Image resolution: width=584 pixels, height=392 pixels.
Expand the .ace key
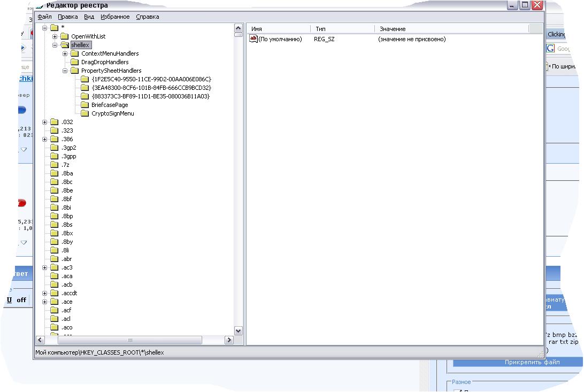point(45,302)
